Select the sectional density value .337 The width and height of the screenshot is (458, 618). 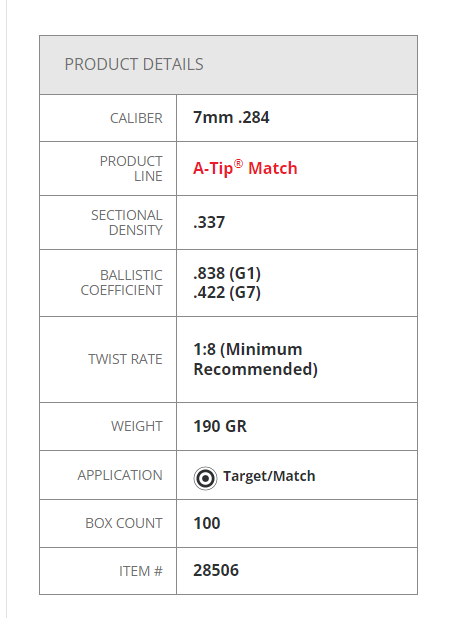(209, 222)
